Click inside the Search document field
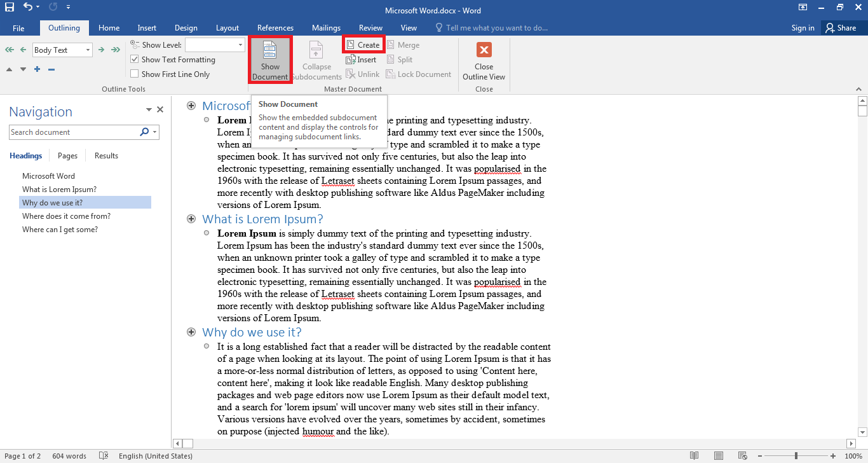Image resolution: width=868 pixels, height=463 pixels. click(x=70, y=132)
